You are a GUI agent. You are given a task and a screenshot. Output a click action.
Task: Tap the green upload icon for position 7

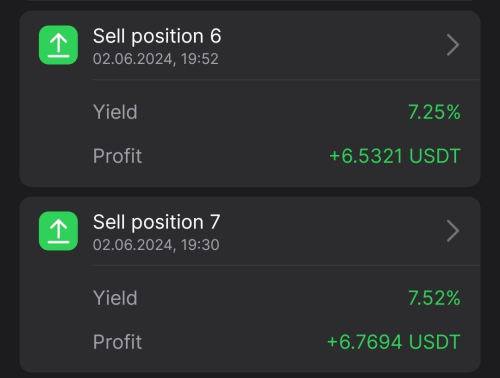58,231
